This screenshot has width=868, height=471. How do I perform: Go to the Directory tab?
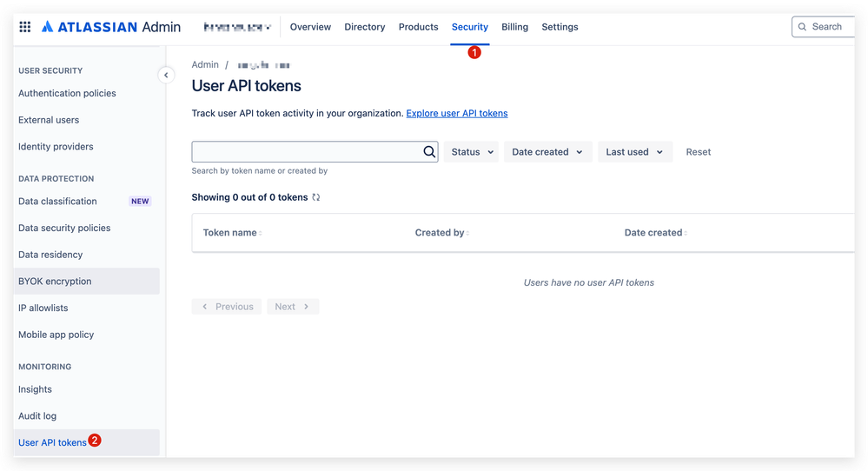click(365, 27)
